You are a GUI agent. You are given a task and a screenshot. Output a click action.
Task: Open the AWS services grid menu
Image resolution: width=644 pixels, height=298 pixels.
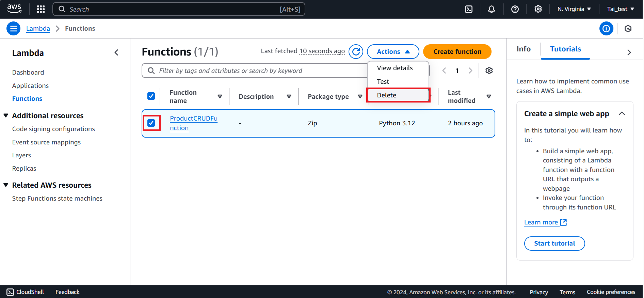tap(41, 9)
